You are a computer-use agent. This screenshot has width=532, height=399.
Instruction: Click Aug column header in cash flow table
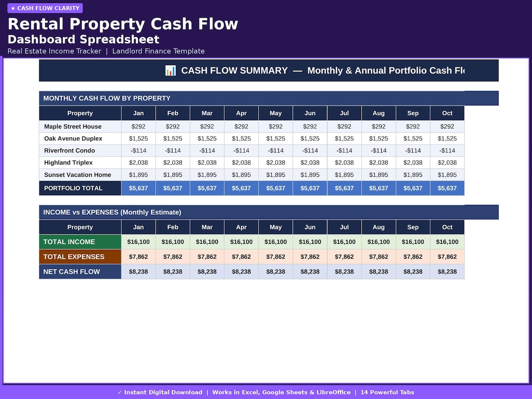click(379, 113)
